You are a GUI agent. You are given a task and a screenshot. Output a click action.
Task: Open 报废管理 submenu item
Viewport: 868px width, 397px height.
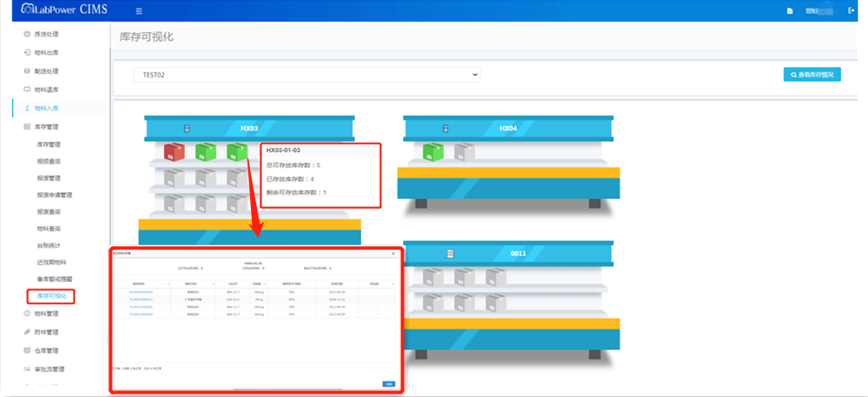click(x=49, y=178)
